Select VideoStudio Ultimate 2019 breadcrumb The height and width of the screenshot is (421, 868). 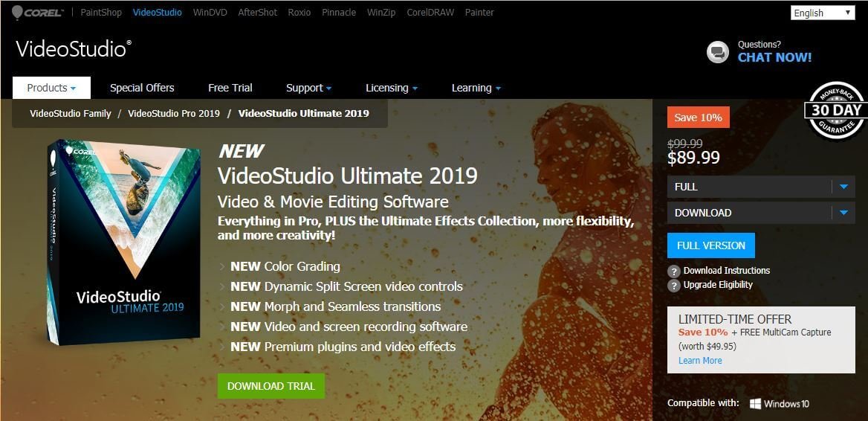[303, 114]
